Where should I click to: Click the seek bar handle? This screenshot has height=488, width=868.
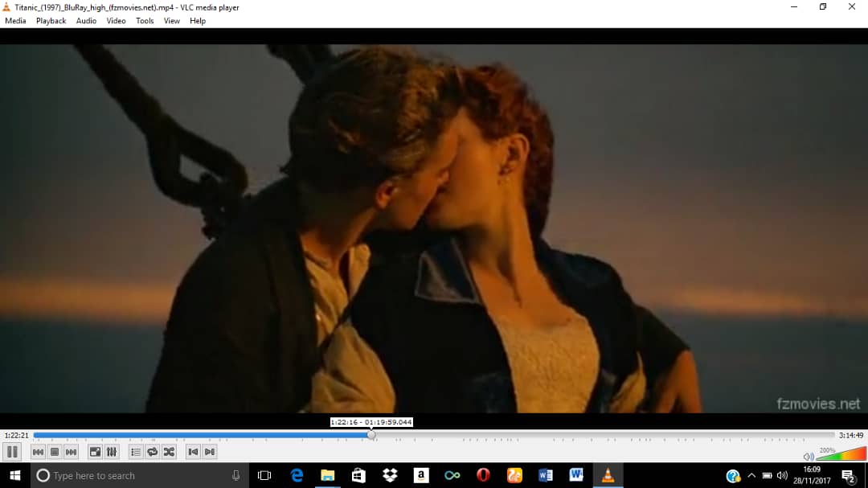click(371, 436)
